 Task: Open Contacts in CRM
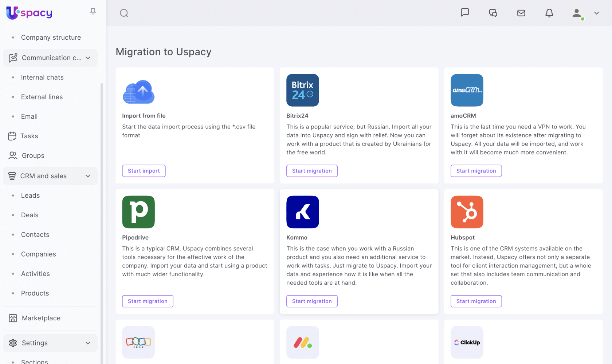[35, 235]
